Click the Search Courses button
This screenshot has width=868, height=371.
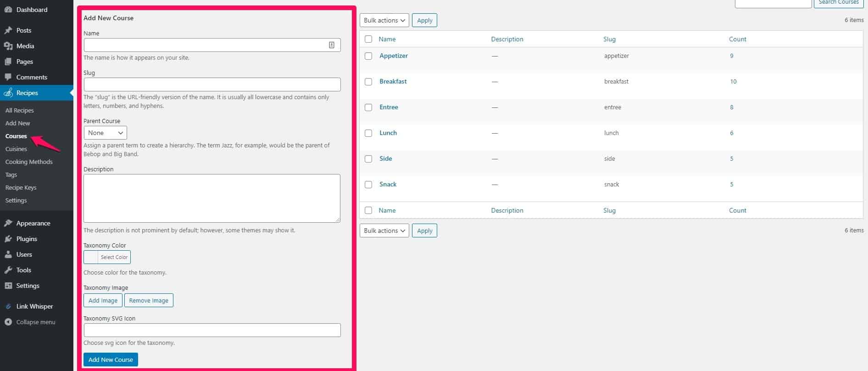click(x=839, y=3)
